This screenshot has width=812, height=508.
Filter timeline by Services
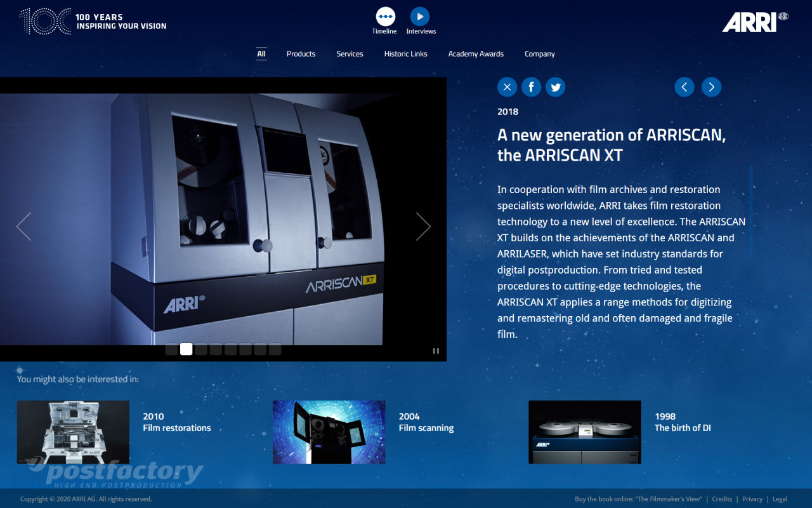pyautogui.click(x=350, y=54)
